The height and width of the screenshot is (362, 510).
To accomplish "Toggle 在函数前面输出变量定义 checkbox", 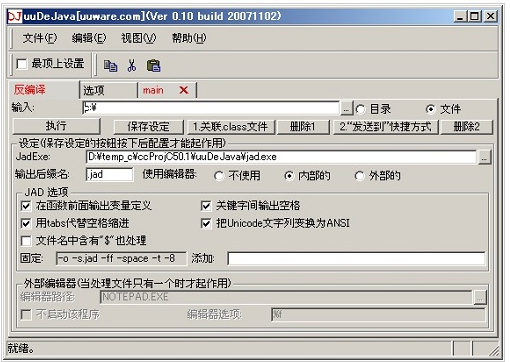I will [x=26, y=206].
